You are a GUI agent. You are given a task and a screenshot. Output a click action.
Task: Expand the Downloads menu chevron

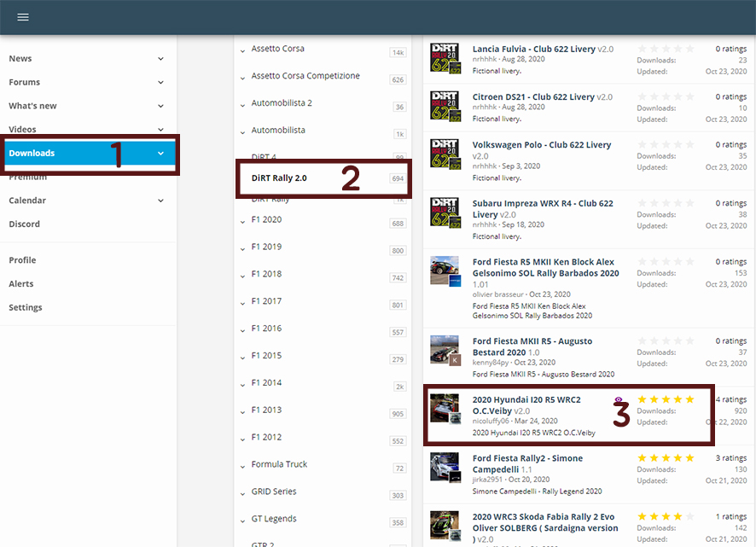(x=160, y=153)
